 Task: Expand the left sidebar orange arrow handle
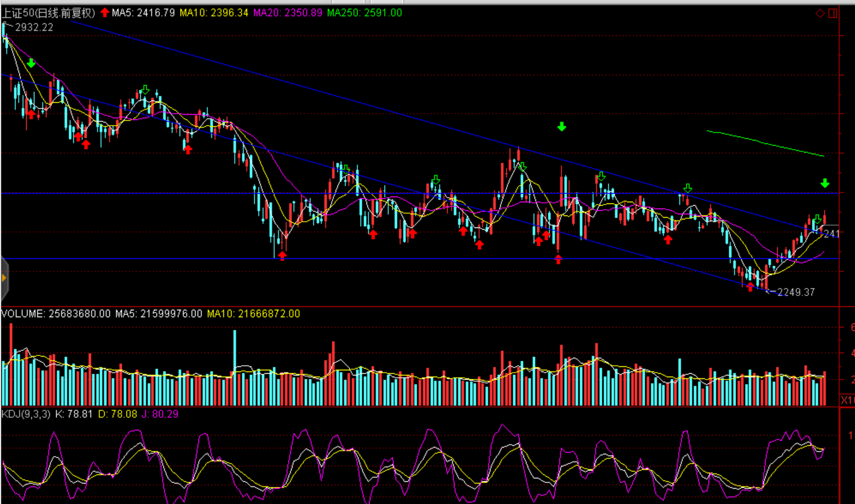[4, 278]
